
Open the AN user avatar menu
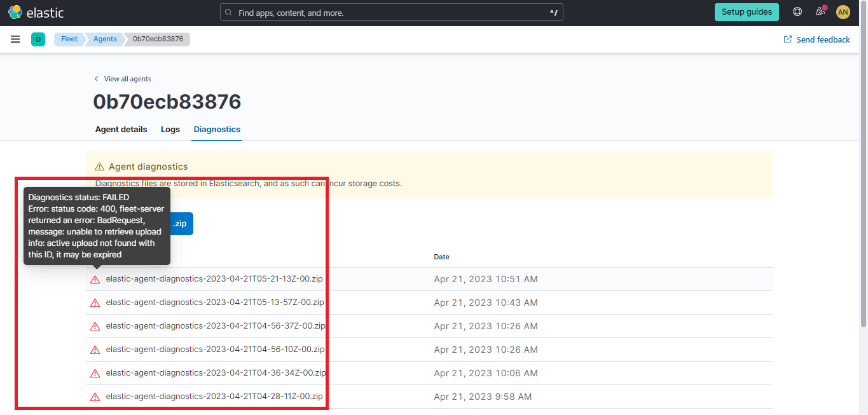coord(843,11)
